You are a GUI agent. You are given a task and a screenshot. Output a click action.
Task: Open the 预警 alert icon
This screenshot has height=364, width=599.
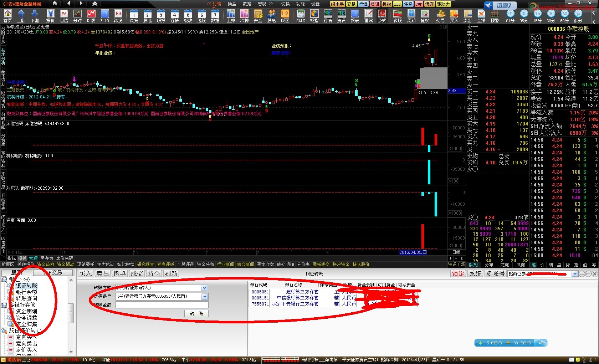click(495, 16)
